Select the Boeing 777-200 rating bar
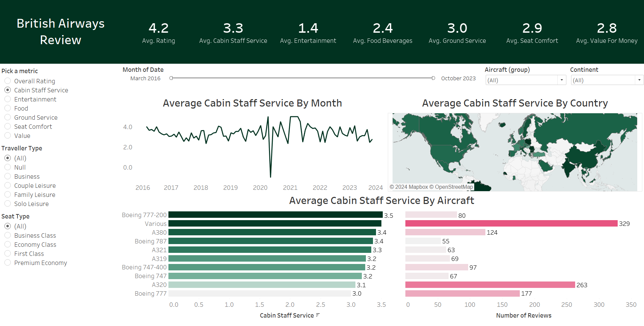Screen dimensions: 644x326 point(275,215)
